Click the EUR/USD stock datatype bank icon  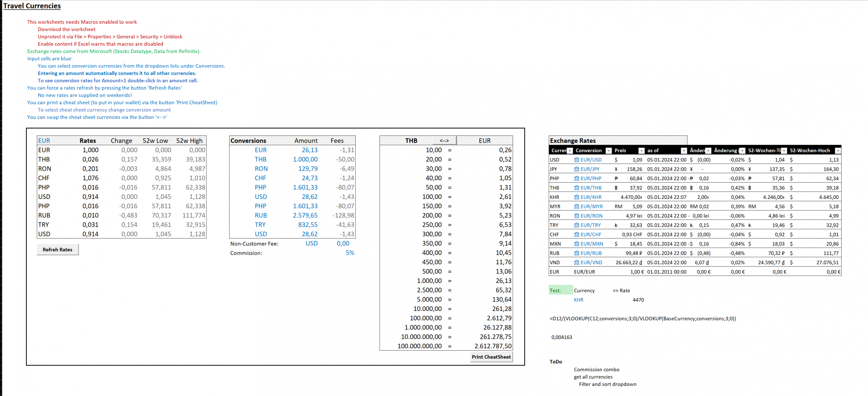click(x=576, y=160)
